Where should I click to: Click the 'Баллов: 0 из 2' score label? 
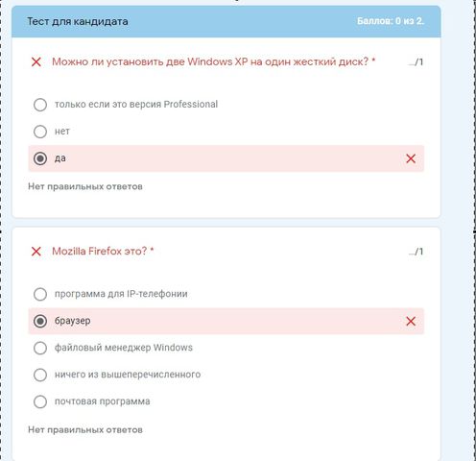[391, 21]
